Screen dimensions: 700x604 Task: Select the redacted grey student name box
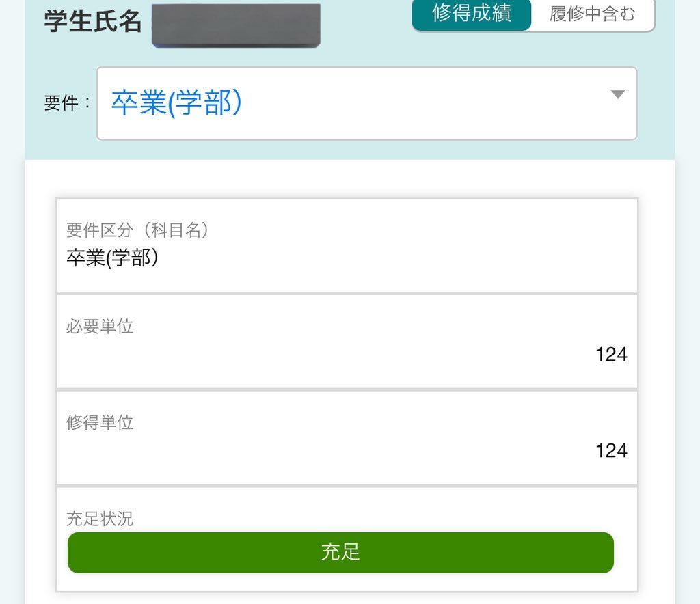click(x=236, y=25)
